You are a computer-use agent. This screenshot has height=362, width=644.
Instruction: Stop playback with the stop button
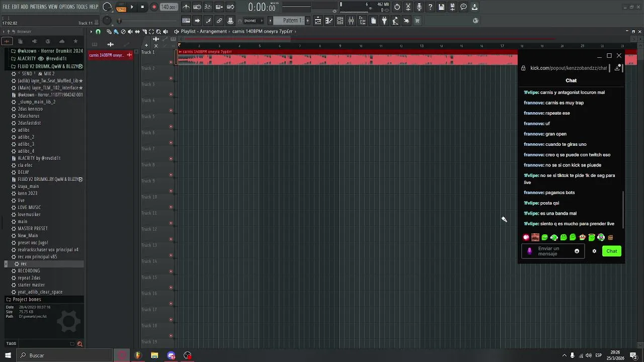pyautogui.click(x=142, y=7)
